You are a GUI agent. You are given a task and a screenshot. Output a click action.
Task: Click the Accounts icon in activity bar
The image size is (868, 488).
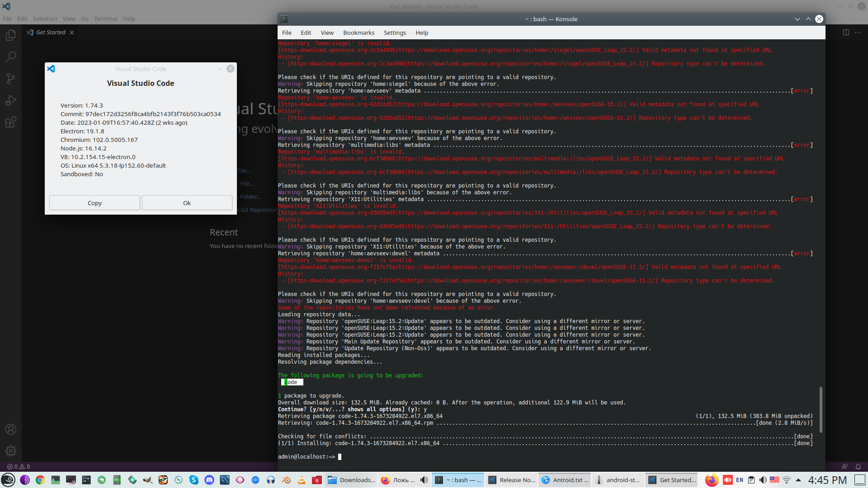[x=11, y=429]
